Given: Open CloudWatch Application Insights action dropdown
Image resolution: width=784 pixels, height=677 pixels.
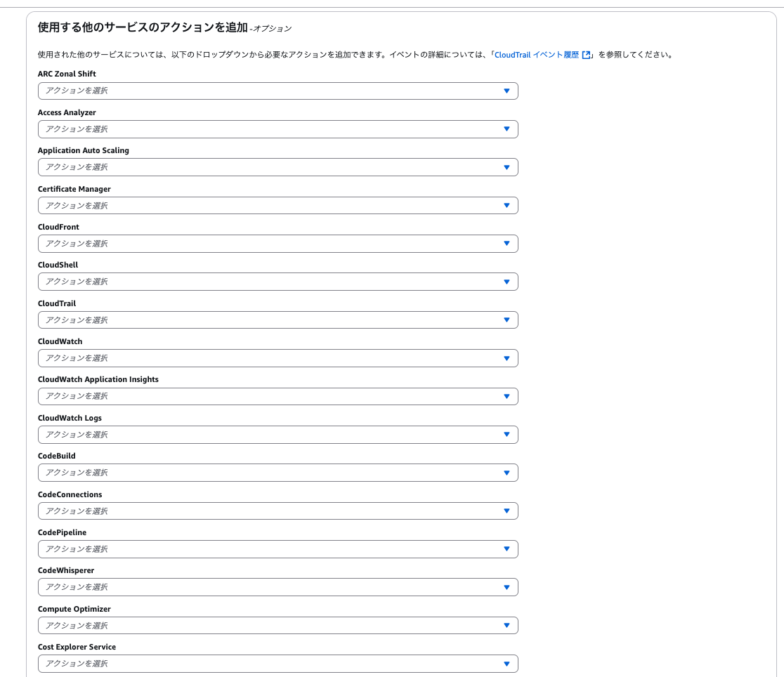Looking at the screenshot, I should click(x=277, y=396).
